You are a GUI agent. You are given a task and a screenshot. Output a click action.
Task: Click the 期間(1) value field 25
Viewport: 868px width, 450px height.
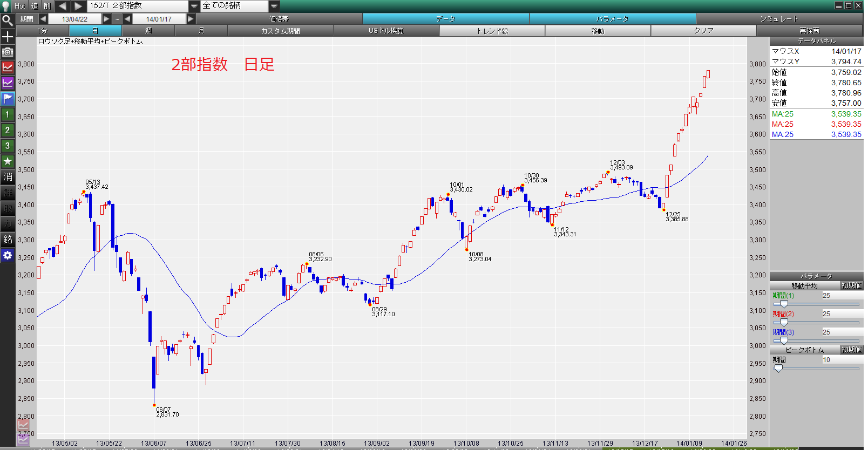pyautogui.click(x=842, y=296)
